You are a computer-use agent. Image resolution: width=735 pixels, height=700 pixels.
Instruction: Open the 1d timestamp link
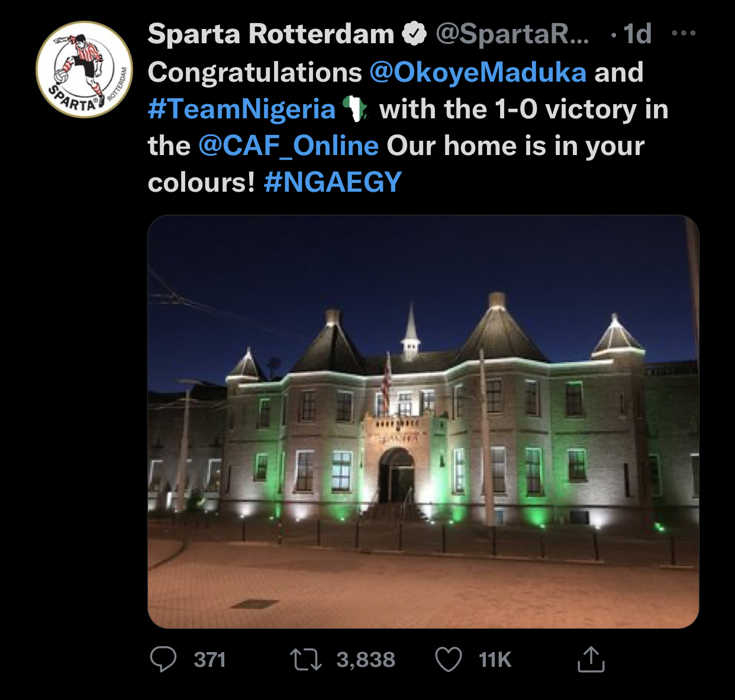[637, 34]
